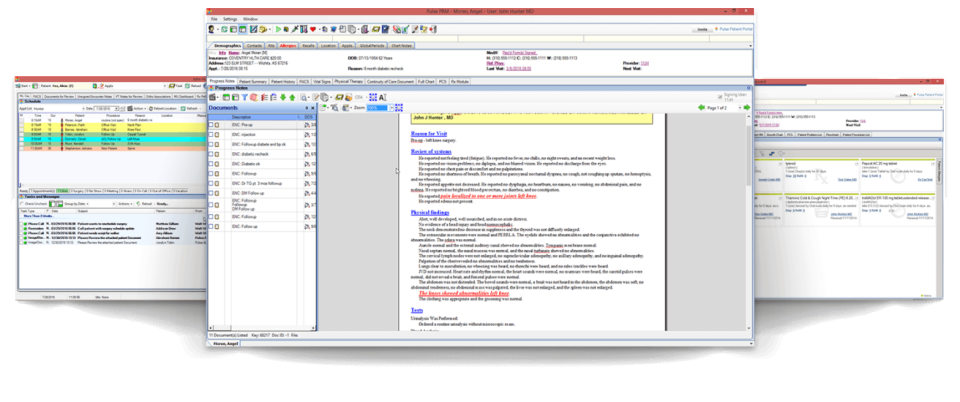Viewport: 960px width, 402px height.
Task: Pin the Documents panel
Action: point(307,108)
